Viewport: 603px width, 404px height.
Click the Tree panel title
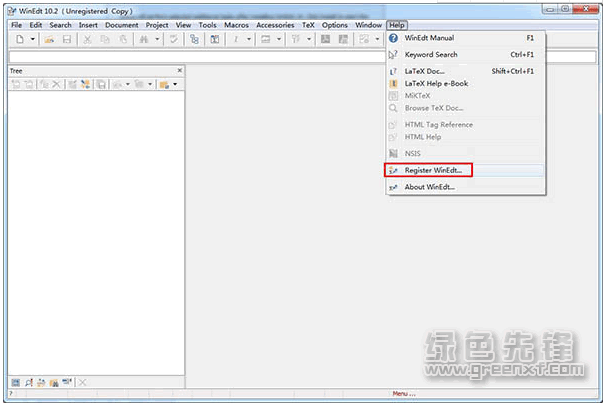pos(16,71)
